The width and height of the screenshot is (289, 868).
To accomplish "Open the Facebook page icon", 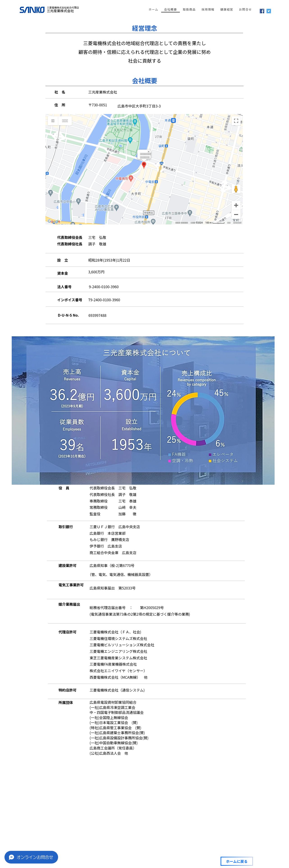I will [262, 11].
